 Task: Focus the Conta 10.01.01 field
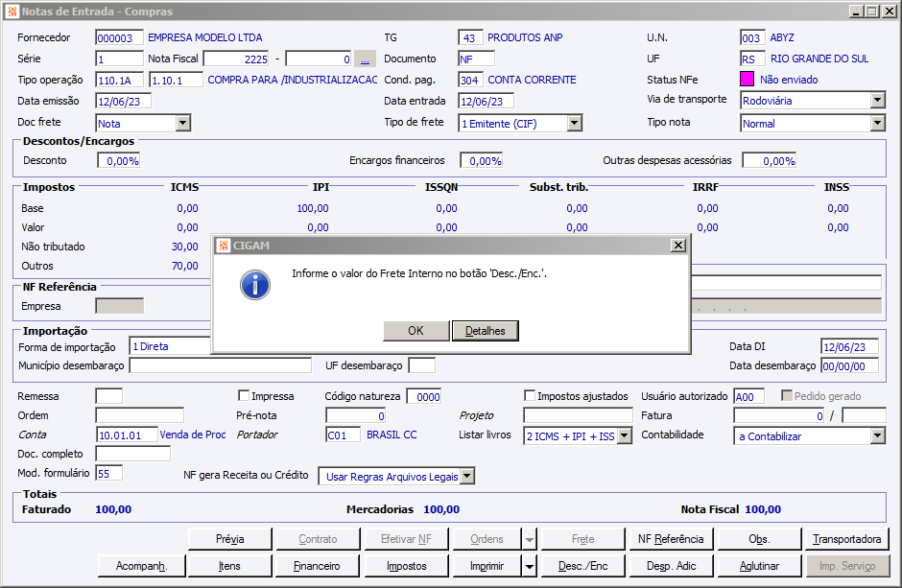pyautogui.click(x=127, y=435)
